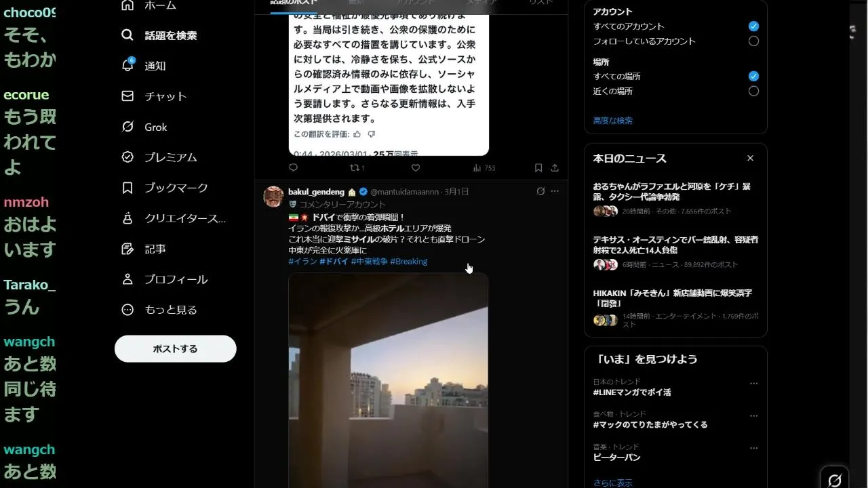This screenshot has height=488, width=868.
Task: Open more options on bakul_gendeng post
Action: coord(555,191)
